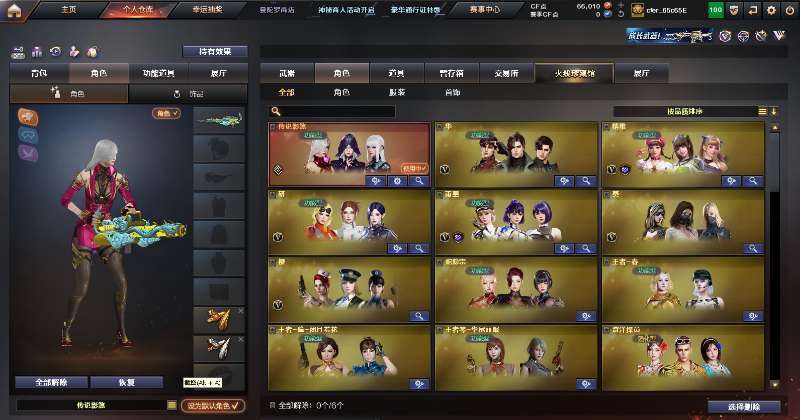The image size is (800, 420).
Task: Open the 幸运抽奖 top menu tab
Action: [207, 10]
